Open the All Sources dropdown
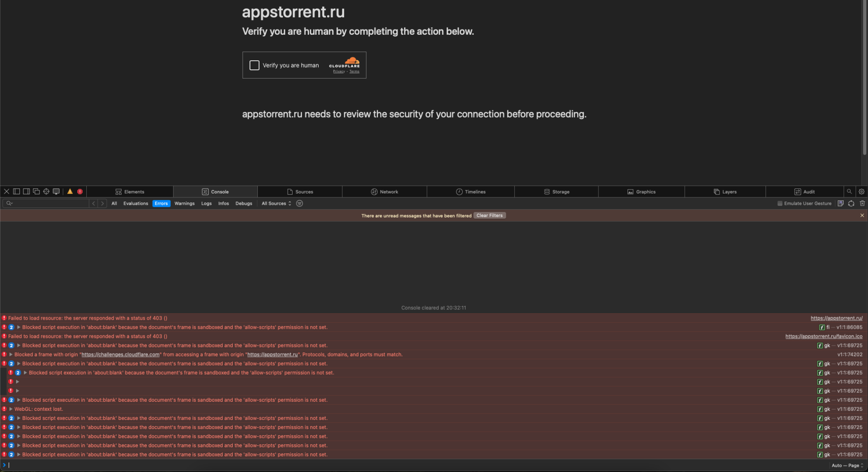 pyautogui.click(x=276, y=203)
